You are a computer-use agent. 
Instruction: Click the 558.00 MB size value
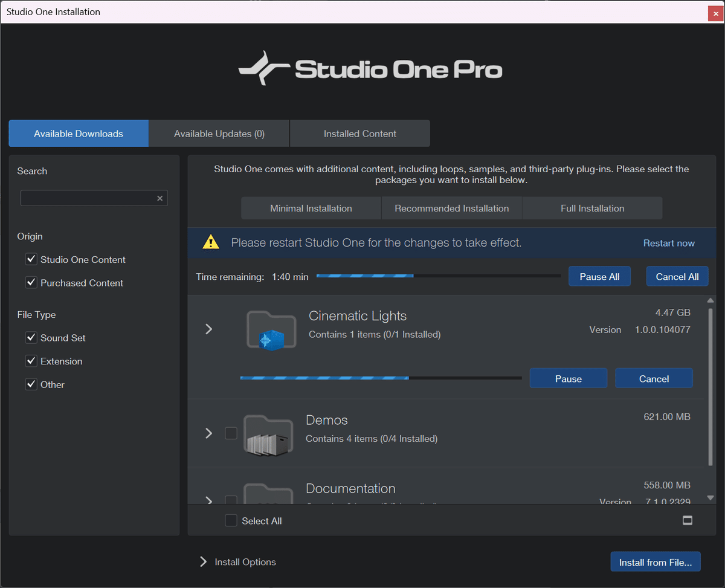tap(667, 485)
